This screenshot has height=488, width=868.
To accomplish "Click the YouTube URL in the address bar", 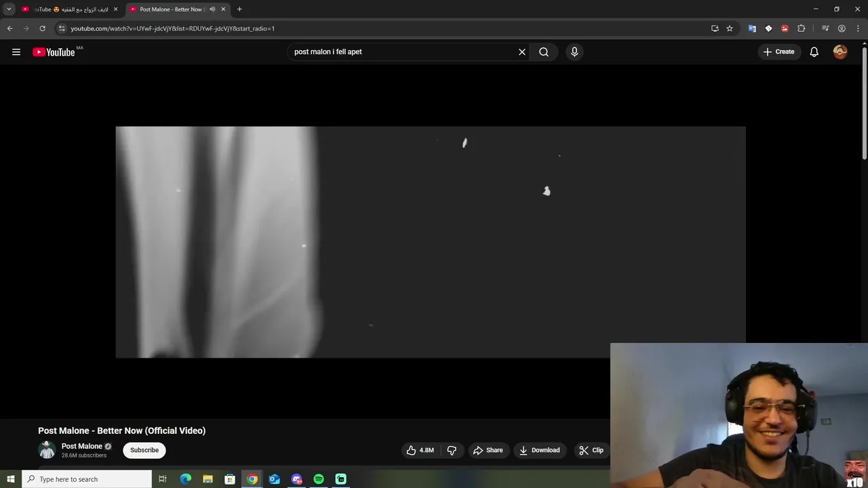I will click(172, 28).
